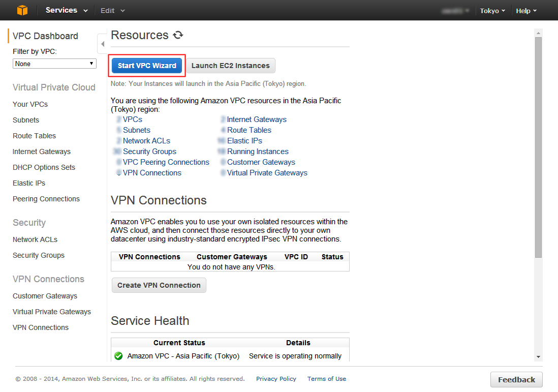Click the Current Status column header
This screenshot has width=558, height=392.
coord(179,343)
